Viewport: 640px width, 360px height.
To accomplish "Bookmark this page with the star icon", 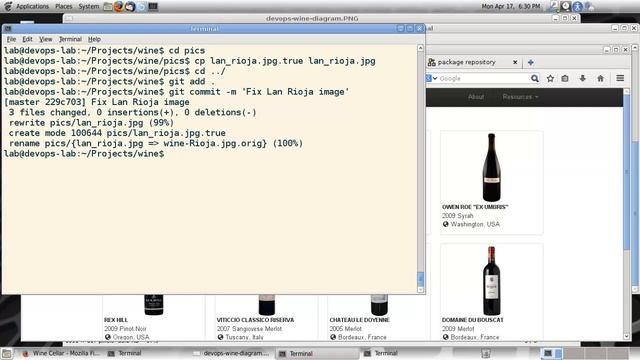I will [550, 78].
